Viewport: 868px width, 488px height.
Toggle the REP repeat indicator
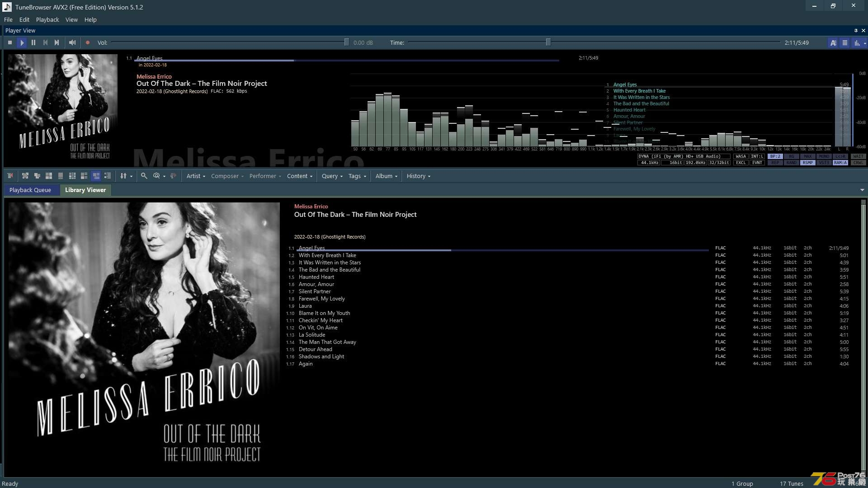(x=775, y=163)
